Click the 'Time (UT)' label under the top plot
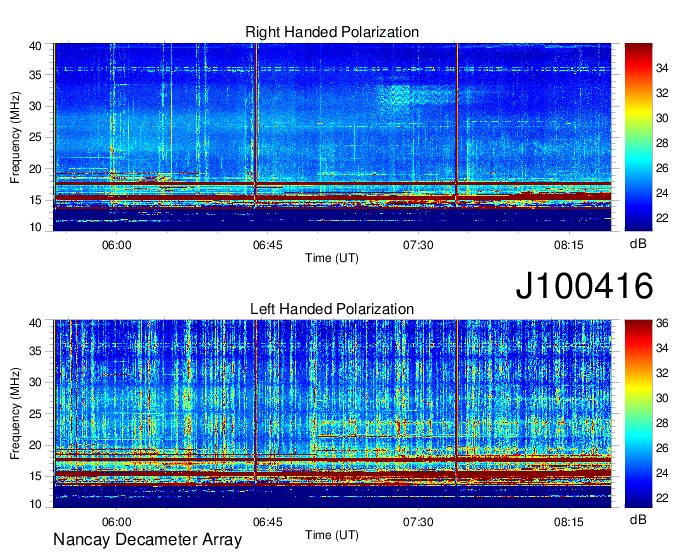This screenshot has width=680, height=552. coord(332,258)
